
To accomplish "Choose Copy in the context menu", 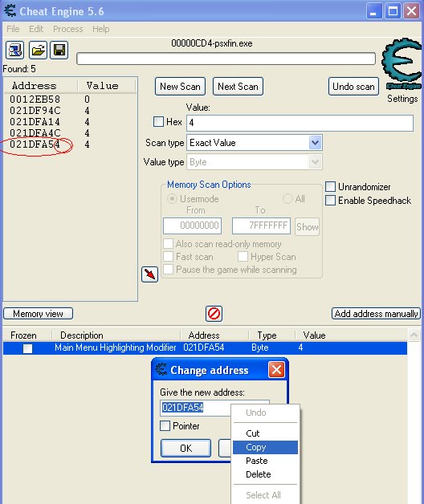I will tap(265, 447).
